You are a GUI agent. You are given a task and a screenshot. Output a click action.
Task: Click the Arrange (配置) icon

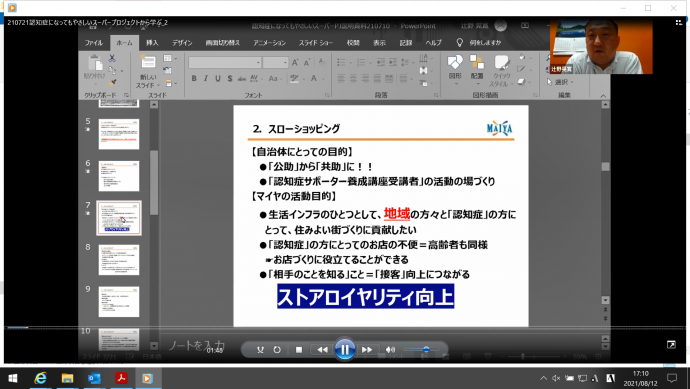tap(477, 62)
